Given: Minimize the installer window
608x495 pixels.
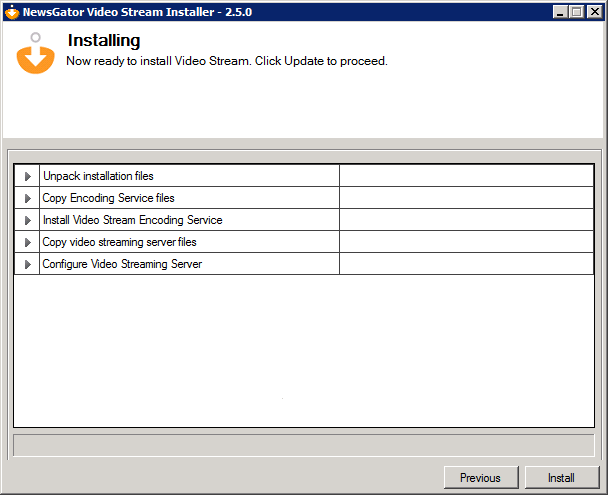Looking at the screenshot, I should click(558, 12).
